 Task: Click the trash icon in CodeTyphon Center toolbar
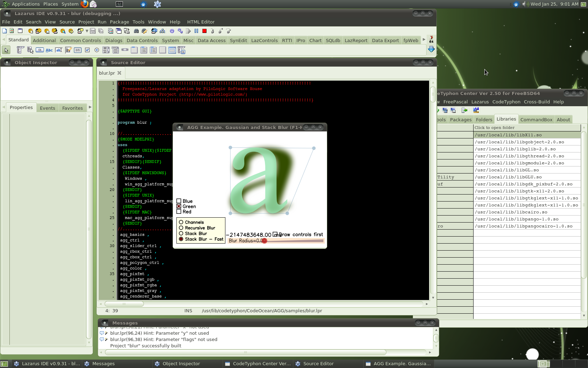coord(445,110)
